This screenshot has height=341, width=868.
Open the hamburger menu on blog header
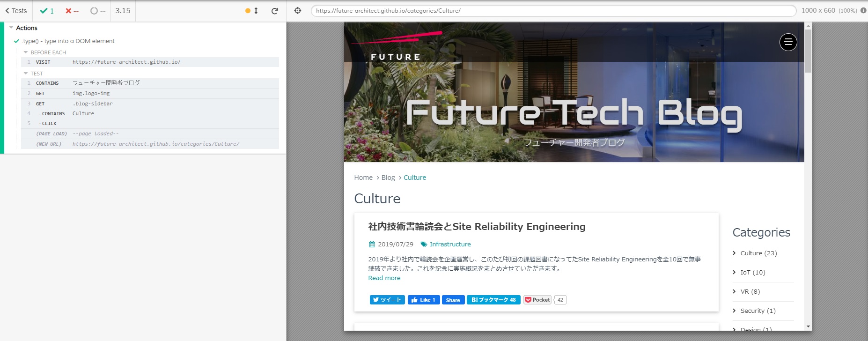pyautogui.click(x=788, y=42)
